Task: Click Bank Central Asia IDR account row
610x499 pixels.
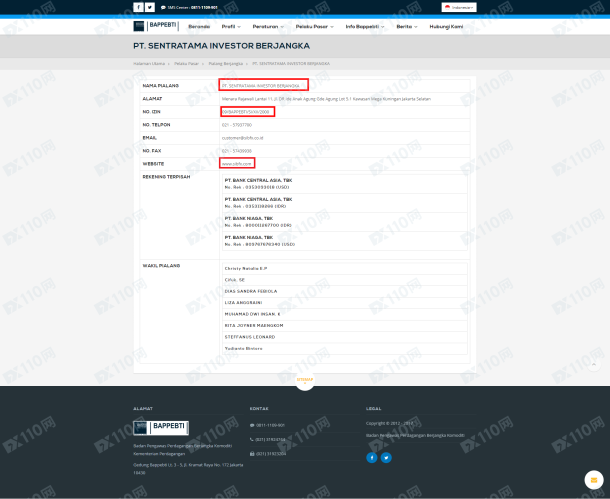Action: (345, 203)
